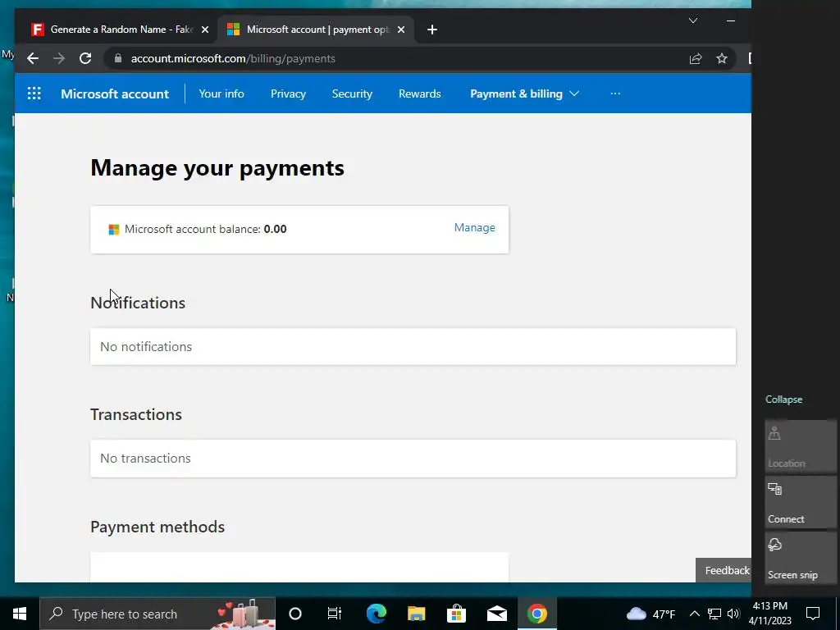The width and height of the screenshot is (840, 630).
Task: Open the Connect quick action
Action: tap(801, 503)
